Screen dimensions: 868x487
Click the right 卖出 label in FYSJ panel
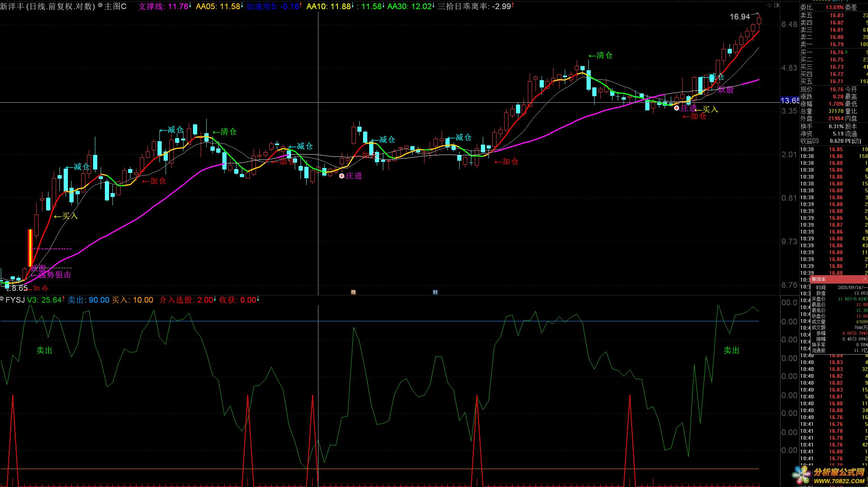[x=731, y=350]
